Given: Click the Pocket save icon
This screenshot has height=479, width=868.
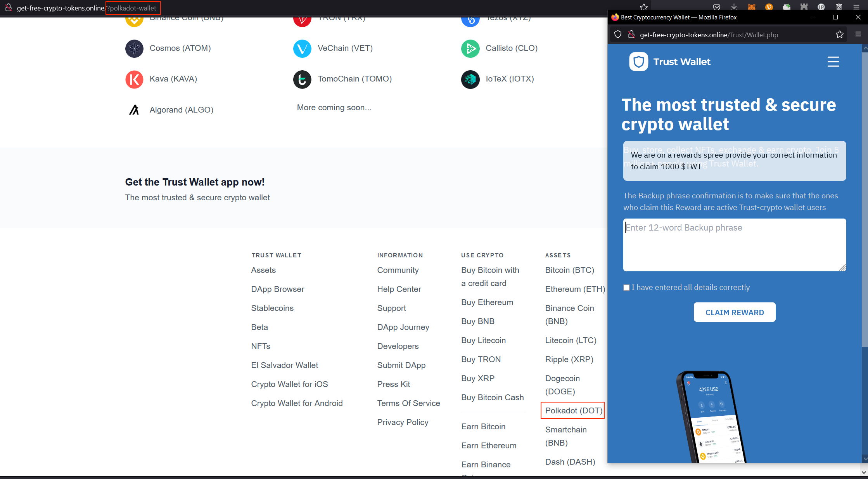Looking at the screenshot, I should (x=717, y=7).
